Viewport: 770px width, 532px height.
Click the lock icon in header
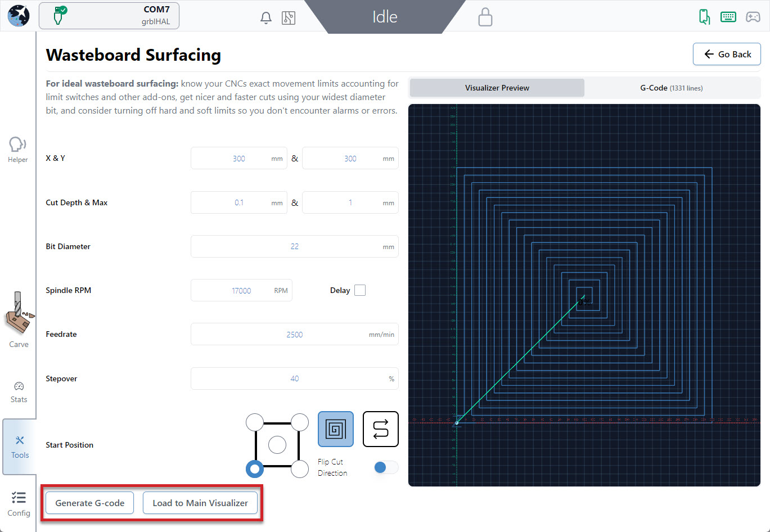(x=485, y=17)
